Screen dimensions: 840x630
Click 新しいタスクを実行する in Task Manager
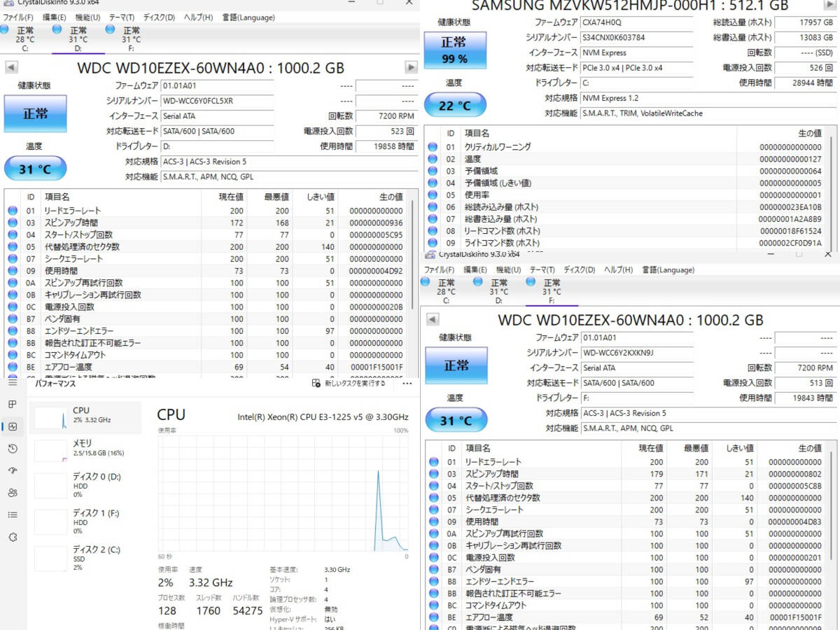pos(349,383)
